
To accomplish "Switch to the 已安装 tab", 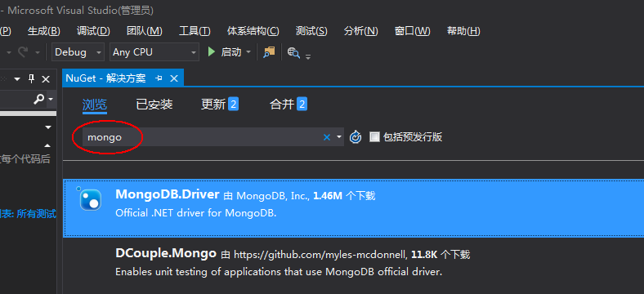I will coord(154,105).
